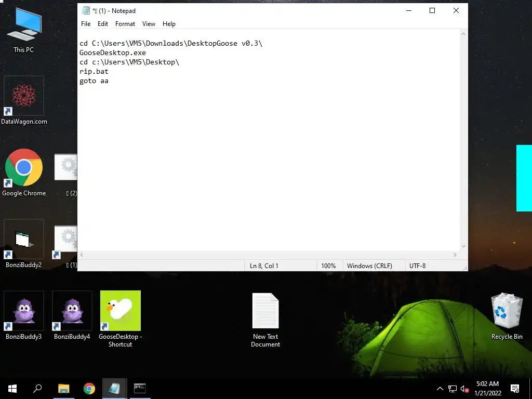Select the BonziBuddy3 desktop shortcut
532x399 pixels.
coord(24,315)
